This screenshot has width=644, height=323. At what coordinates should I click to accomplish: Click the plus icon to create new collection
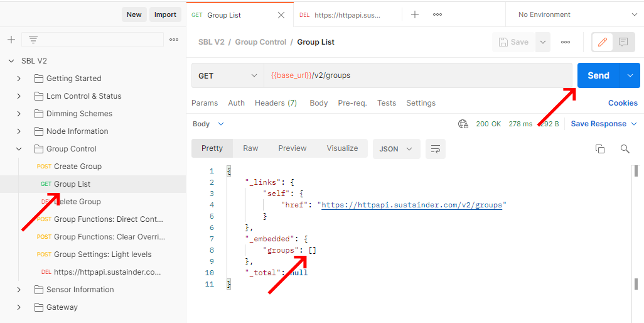click(11, 40)
